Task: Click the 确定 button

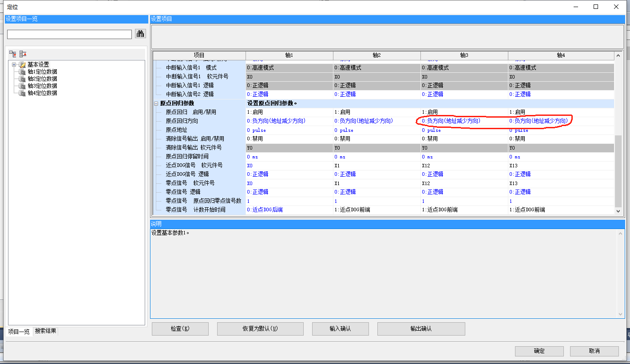Action: [539, 351]
